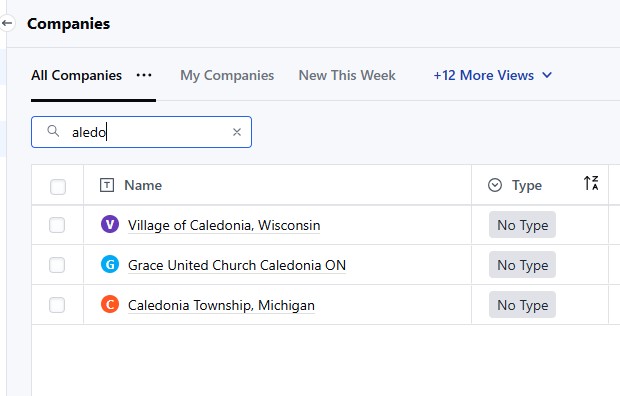Click the purple V company avatar
The width and height of the screenshot is (620, 396).
110,225
